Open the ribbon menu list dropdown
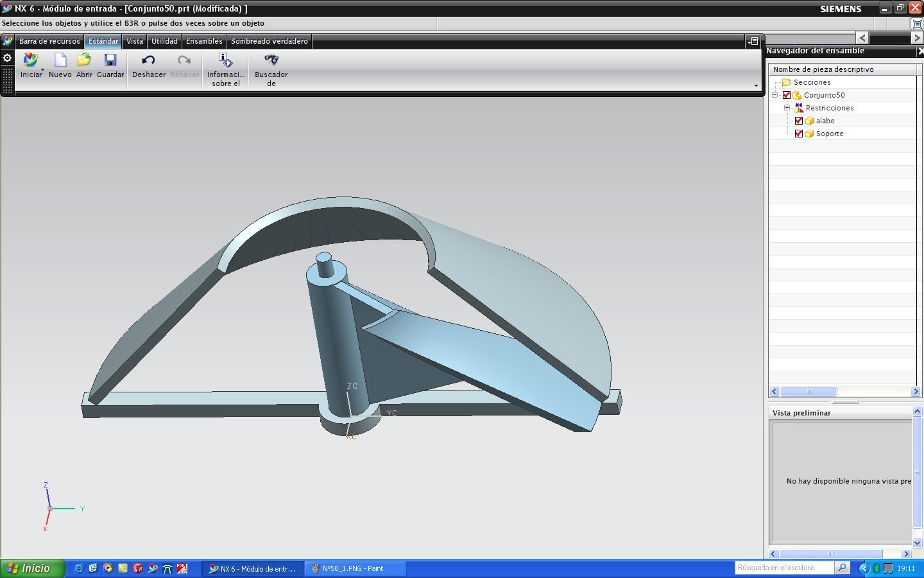 coord(753,41)
